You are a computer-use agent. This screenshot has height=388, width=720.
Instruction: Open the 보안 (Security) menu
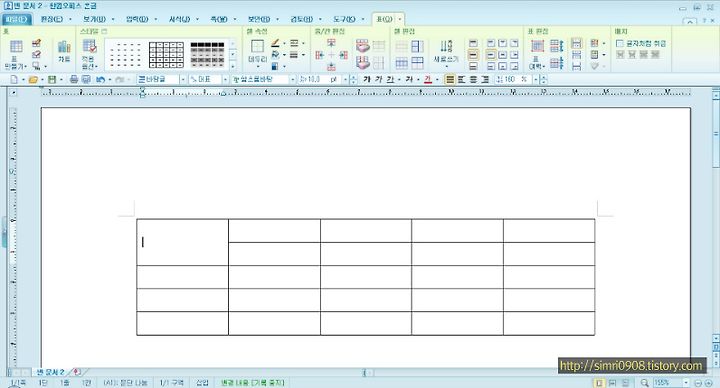259,19
